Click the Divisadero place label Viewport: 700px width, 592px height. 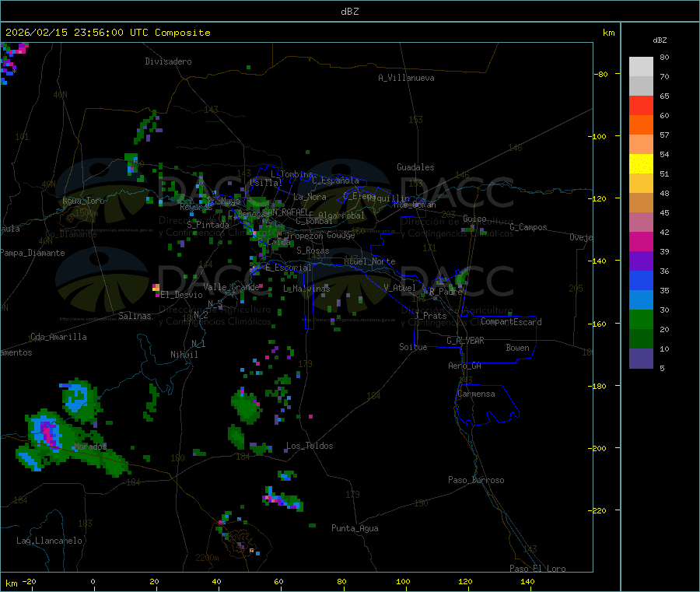pyautogui.click(x=168, y=61)
